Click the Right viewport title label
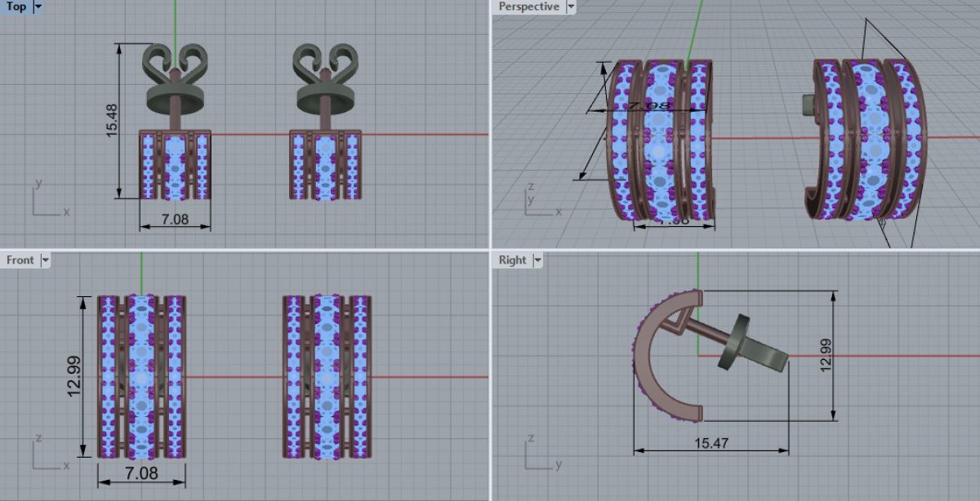Image resolution: width=980 pixels, height=501 pixels. click(x=512, y=260)
